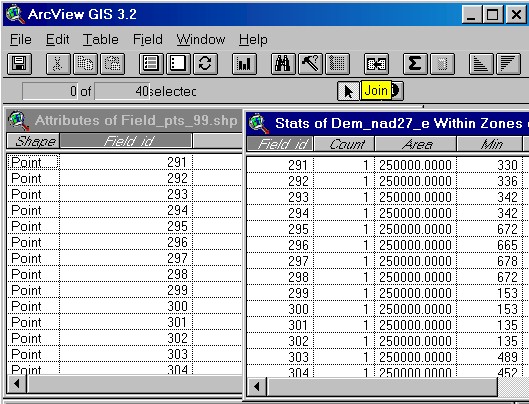529x404 pixels.
Task: Click the Cut scissors toolbar icon
Action: coord(58,64)
